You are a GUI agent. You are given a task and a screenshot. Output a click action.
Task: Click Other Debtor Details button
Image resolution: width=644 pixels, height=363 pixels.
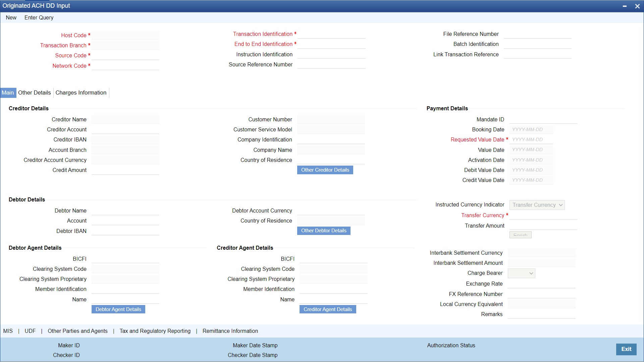[x=323, y=231]
